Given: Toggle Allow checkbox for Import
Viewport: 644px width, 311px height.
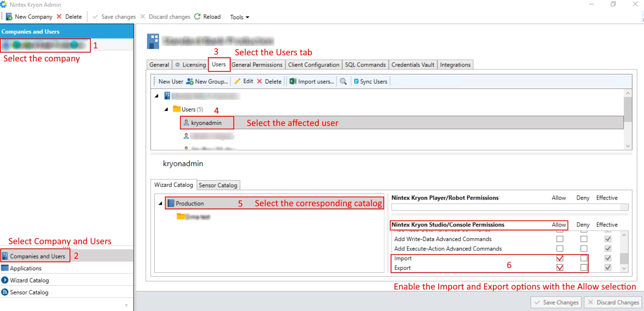Looking at the screenshot, I should coord(560,258).
